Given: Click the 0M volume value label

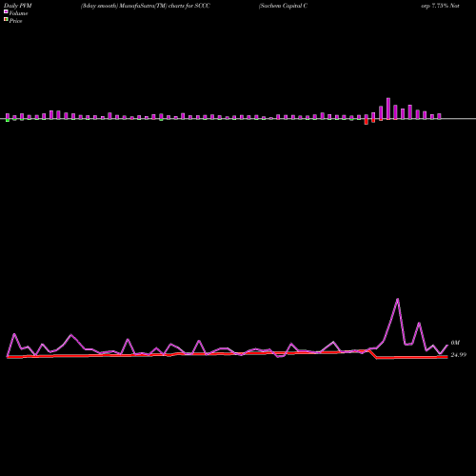Looking at the screenshot, I should coord(455,343).
